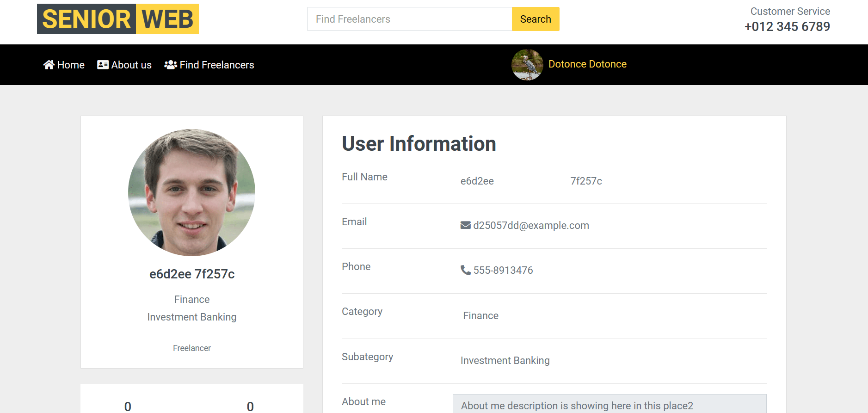
Task: Go to About us page
Action: tap(131, 65)
